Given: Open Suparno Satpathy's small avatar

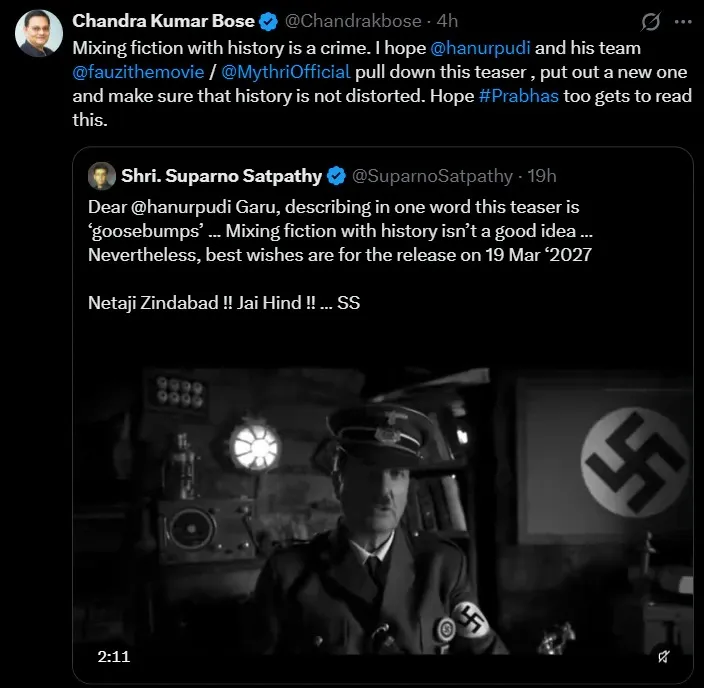Looking at the screenshot, I should [102, 176].
